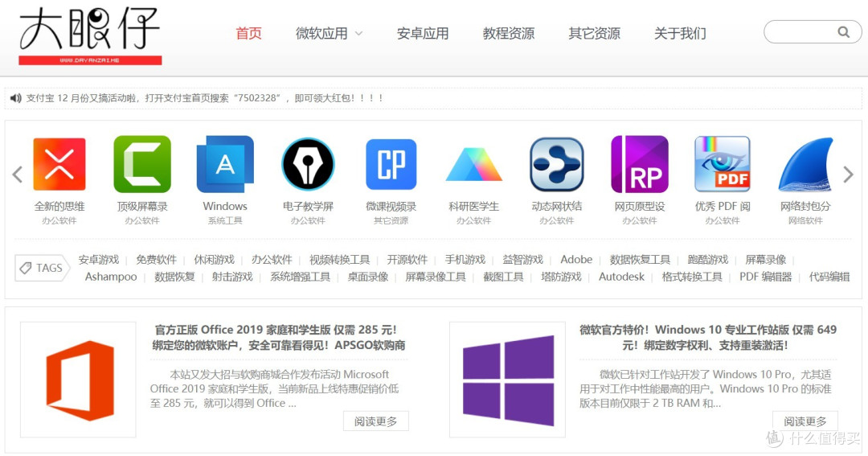Select the 手机游戏 tag
This screenshot has height=456, width=868.
click(465, 259)
